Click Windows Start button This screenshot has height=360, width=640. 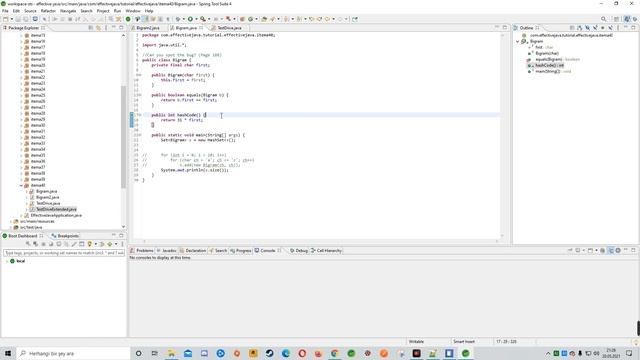[8, 353]
